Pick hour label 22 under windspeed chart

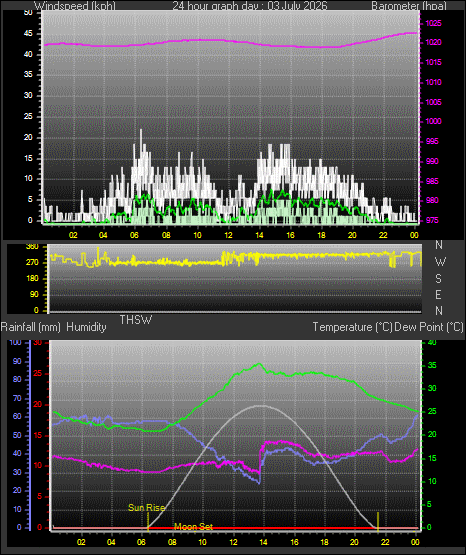click(383, 235)
